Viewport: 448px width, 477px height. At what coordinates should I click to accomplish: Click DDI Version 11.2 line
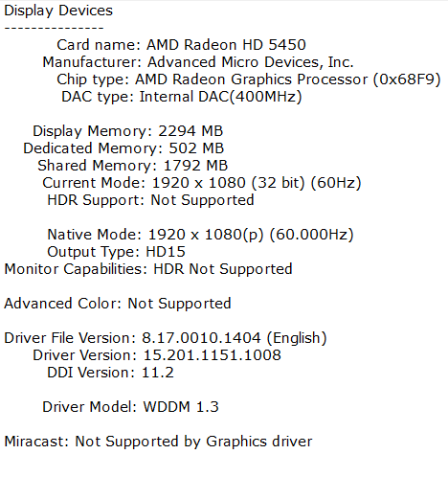coord(110,373)
